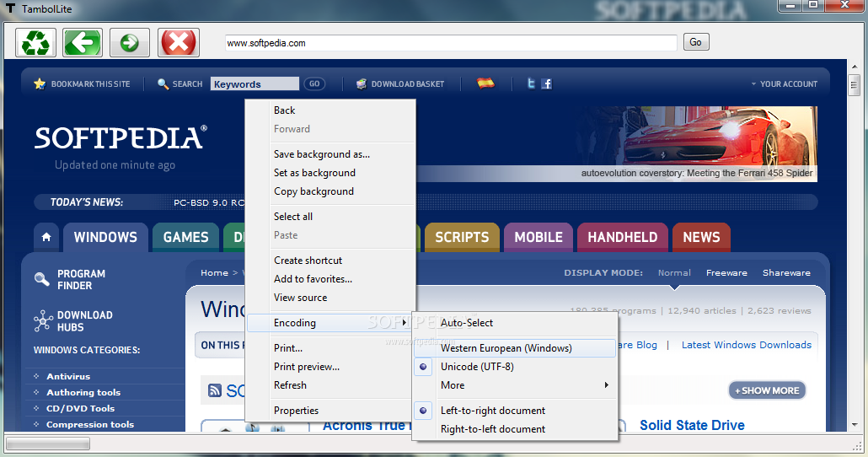Click the Spanish flag language icon

pos(485,83)
